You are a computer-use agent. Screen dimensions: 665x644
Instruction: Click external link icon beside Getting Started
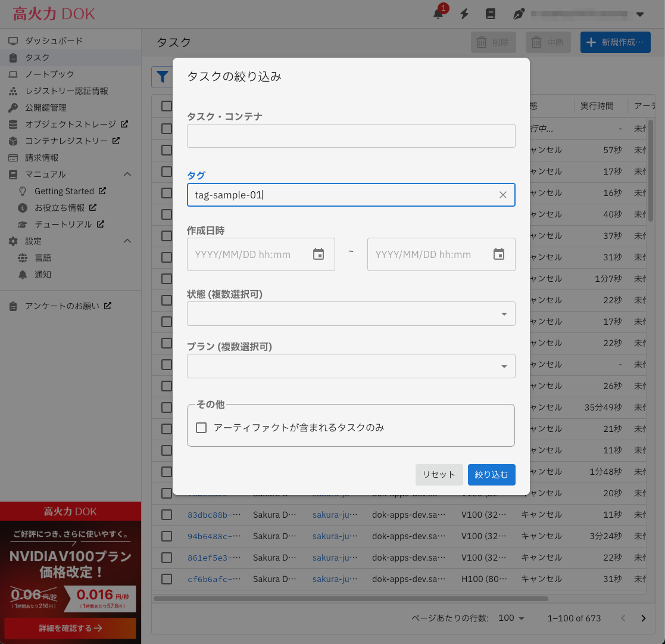(x=102, y=191)
